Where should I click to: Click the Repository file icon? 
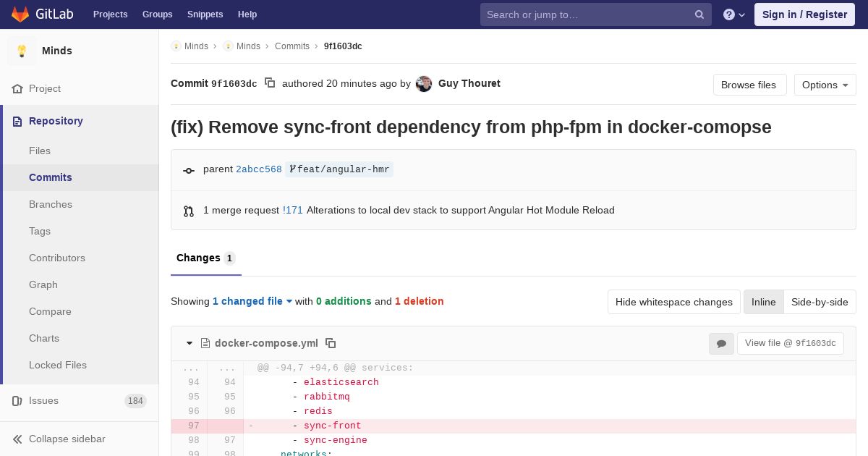point(17,121)
